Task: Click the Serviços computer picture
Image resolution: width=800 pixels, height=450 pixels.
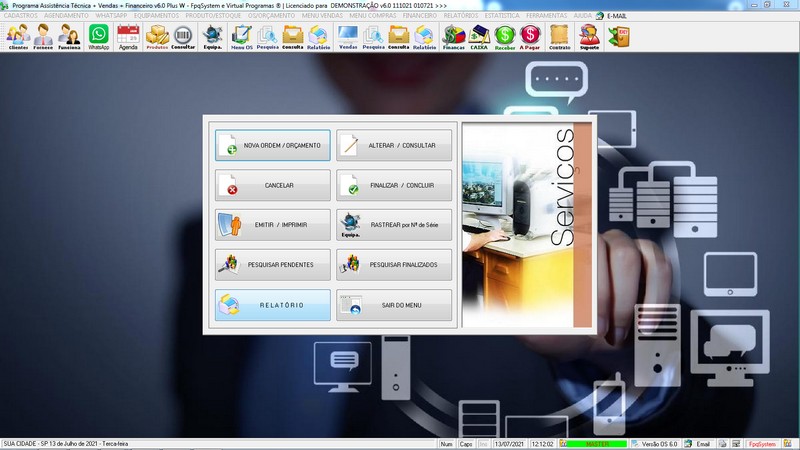Action: click(527, 224)
